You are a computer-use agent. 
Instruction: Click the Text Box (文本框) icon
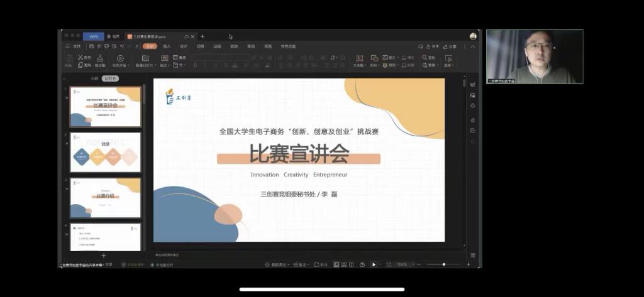(x=358, y=58)
